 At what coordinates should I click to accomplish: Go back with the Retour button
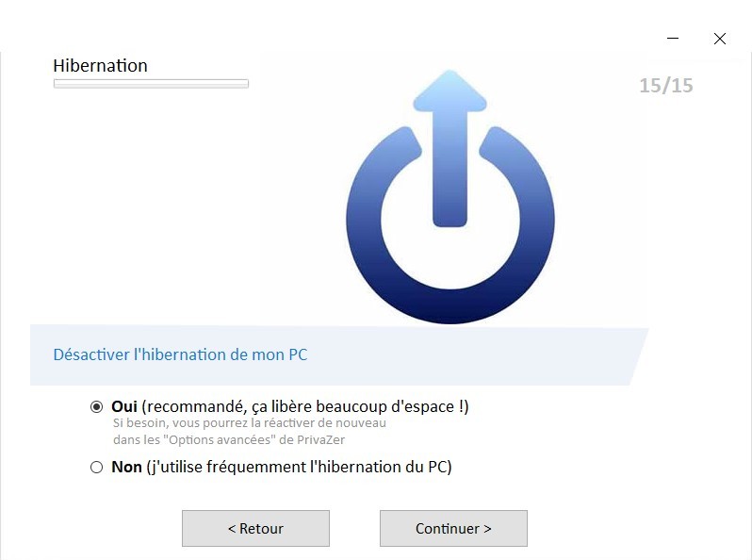(x=255, y=528)
